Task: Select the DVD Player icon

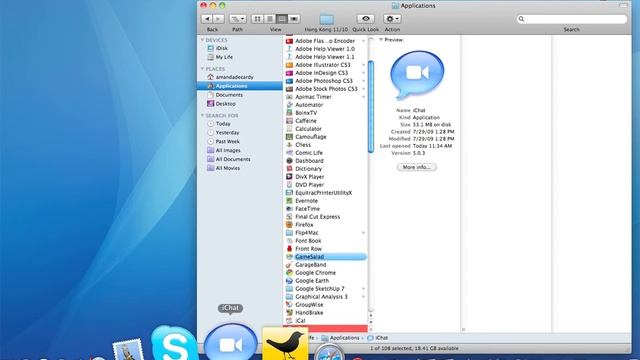Action: (x=289, y=184)
